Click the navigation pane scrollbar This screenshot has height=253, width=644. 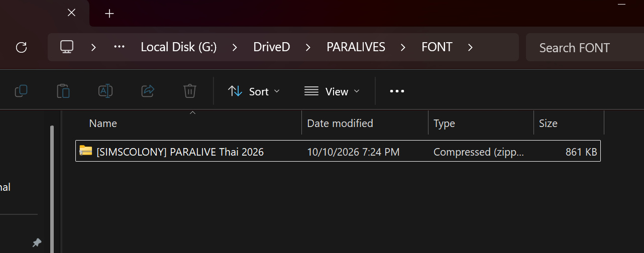pyautogui.click(x=52, y=188)
